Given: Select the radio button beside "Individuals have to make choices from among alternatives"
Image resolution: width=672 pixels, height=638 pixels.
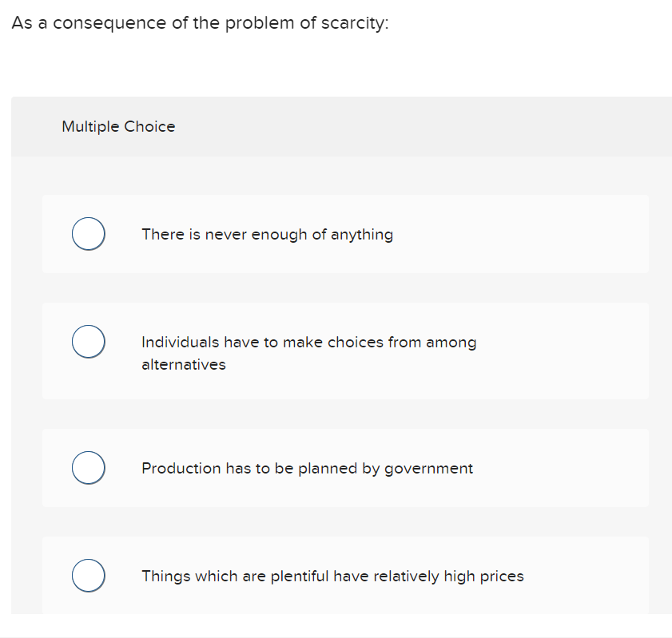Looking at the screenshot, I should [88, 341].
